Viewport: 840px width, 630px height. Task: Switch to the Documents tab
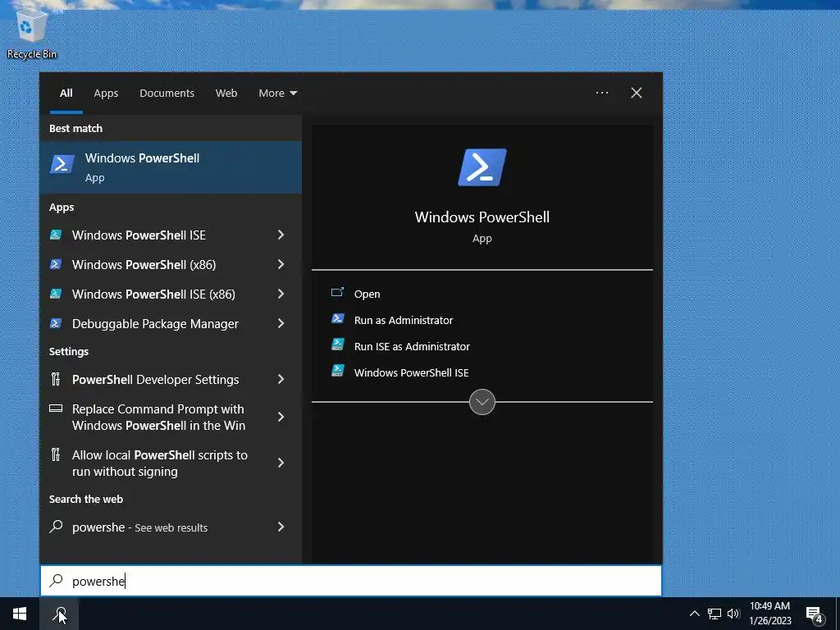point(167,93)
